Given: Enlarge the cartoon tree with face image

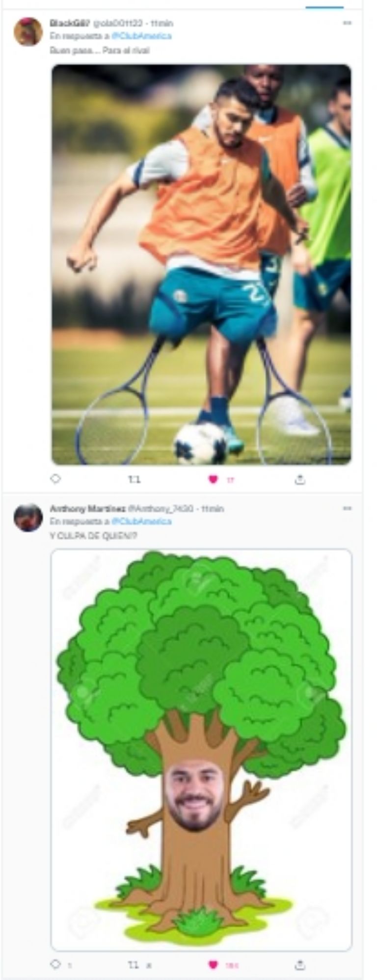Looking at the screenshot, I should pos(201,750).
